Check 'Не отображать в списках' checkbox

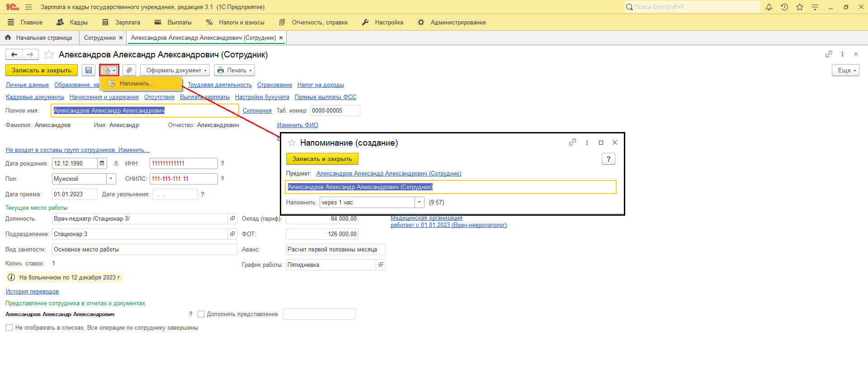pyautogui.click(x=9, y=327)
